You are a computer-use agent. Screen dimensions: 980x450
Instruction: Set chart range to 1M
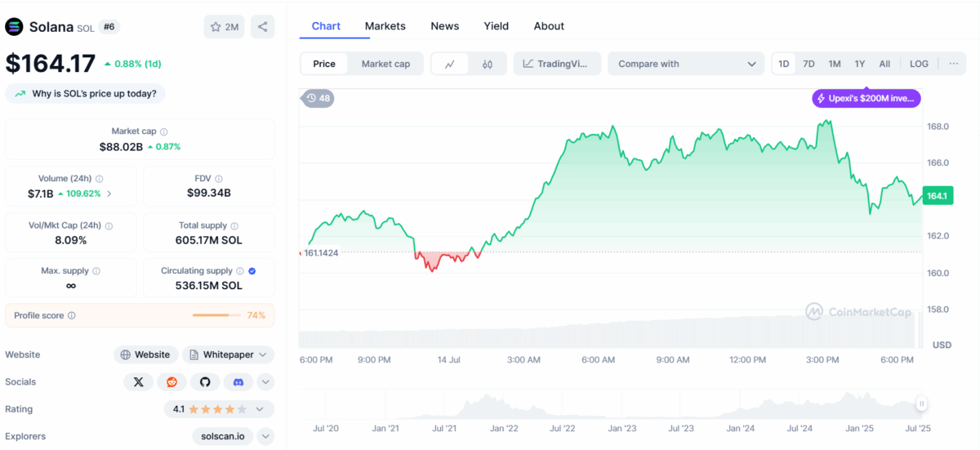[835, 64]
